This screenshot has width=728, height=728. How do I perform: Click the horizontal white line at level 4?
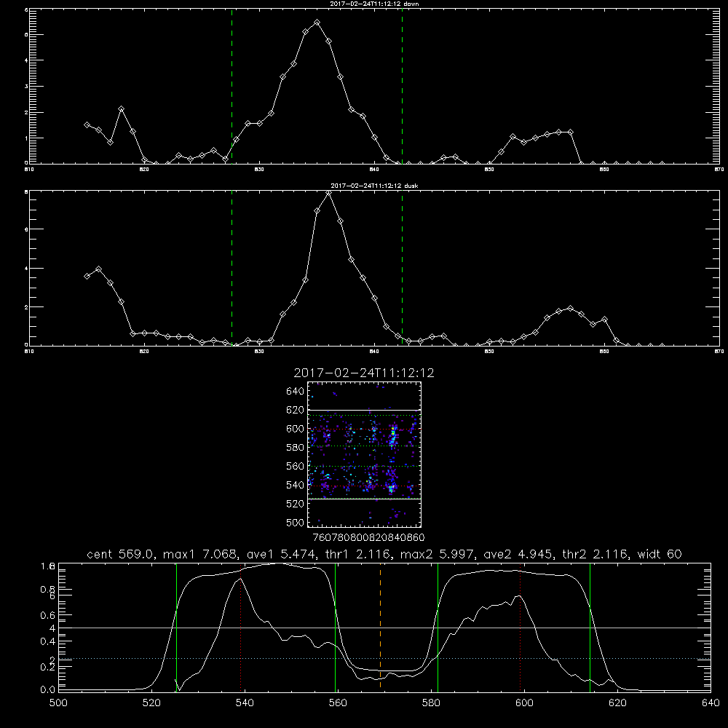(x=384, y=628)
